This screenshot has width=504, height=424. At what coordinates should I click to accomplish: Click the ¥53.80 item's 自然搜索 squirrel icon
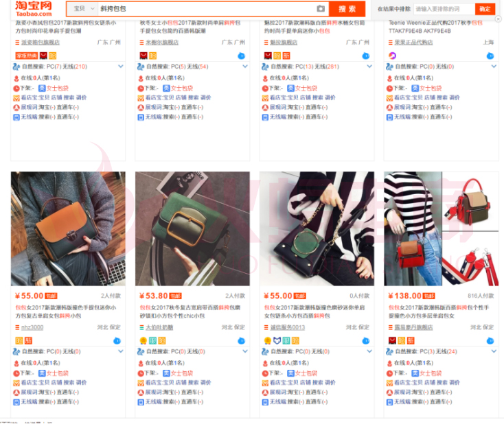[141, 352]
